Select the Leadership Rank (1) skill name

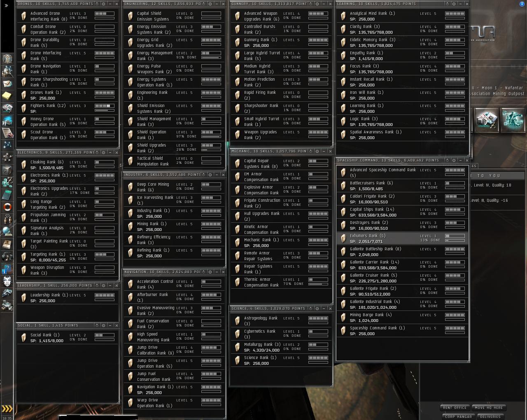(49, 295)
